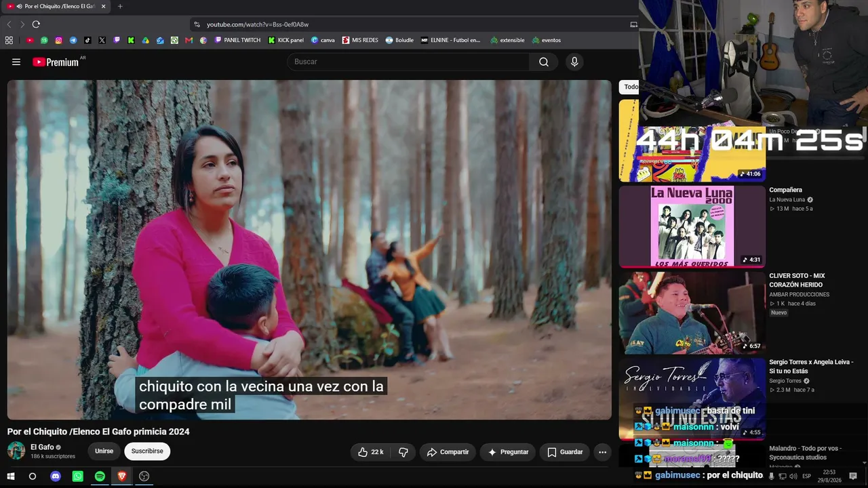
Task: Open the Twitch bookmark icon
Action: click(117, 40)
